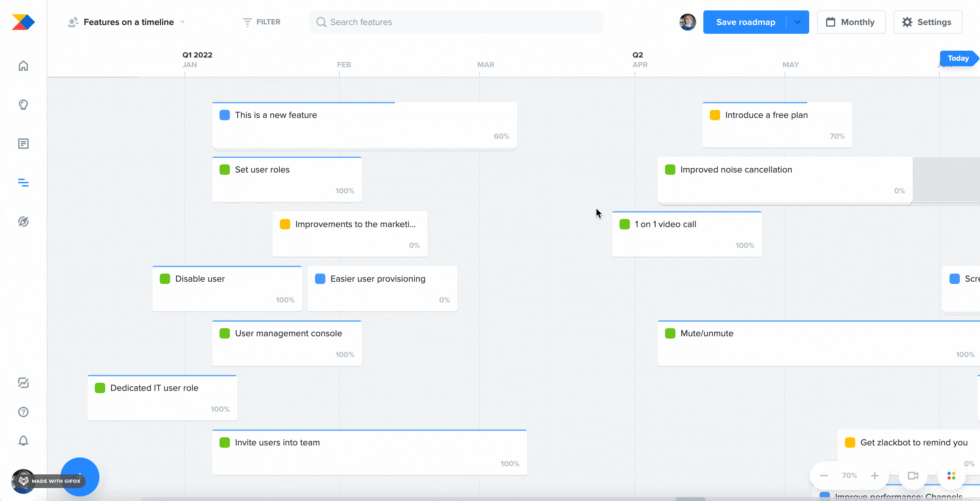Open the 1 on 1 video call card

pyautogui.click(x=687, y=234)
